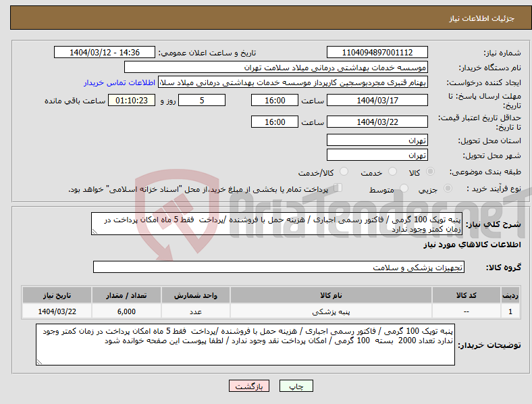Click the ردیف column header
532x404 pixels.
(x=510, y=295)
